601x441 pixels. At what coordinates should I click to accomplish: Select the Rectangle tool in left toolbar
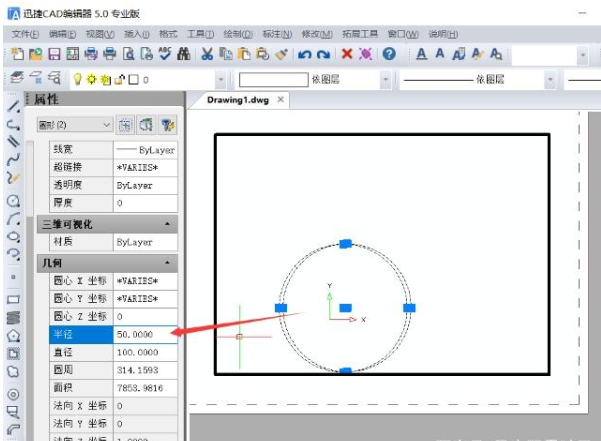[x=13, y=299]
